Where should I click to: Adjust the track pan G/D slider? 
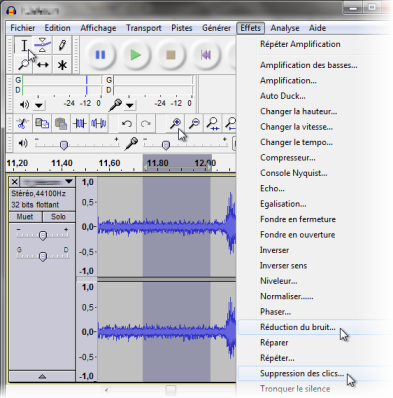click(x=43, y=256)
